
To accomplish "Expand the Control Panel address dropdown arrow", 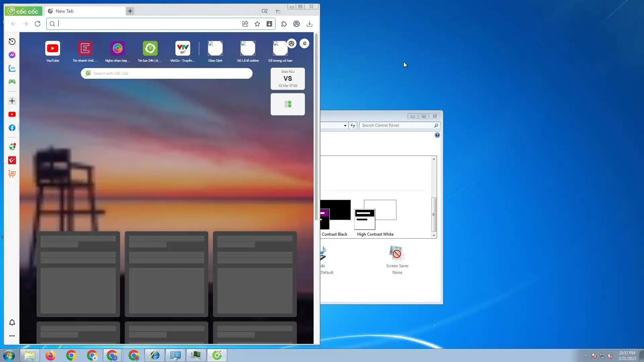I will (x=345, y=125).
